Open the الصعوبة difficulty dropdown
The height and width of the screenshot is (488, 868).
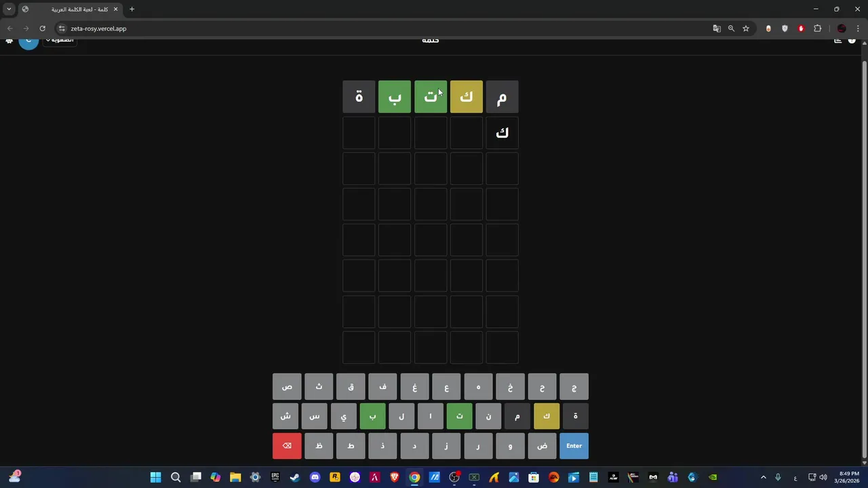pyautogui.click(x=60, y=41)
